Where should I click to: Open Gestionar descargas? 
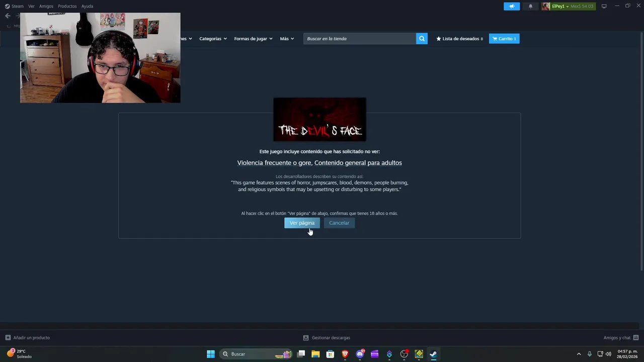(x=327, y=338)
